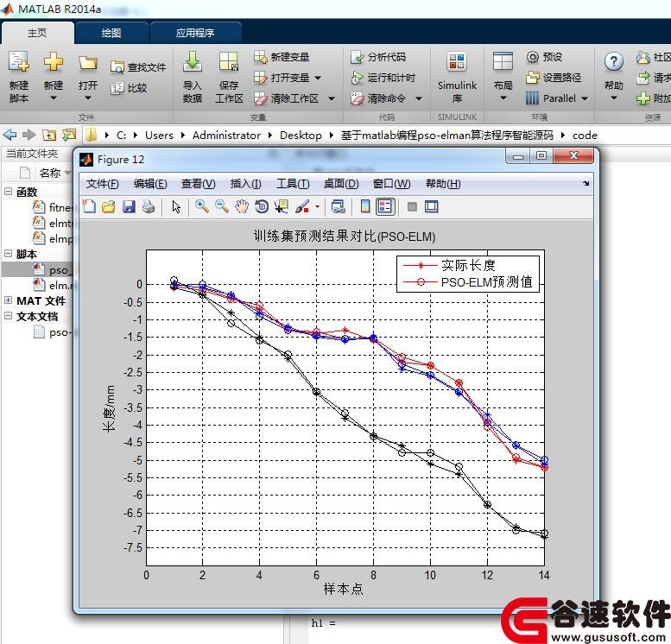The height and width of the screenshot is (644, 671).
Task: Click the Open File icon in the figure toolbar
Action: click(109, 206)
